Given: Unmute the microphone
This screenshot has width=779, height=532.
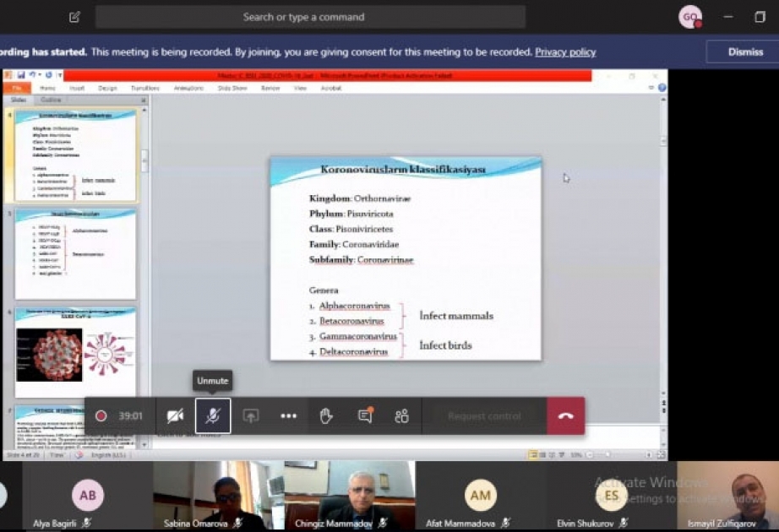Looking at the screenshot, I should tap(213, 415).
